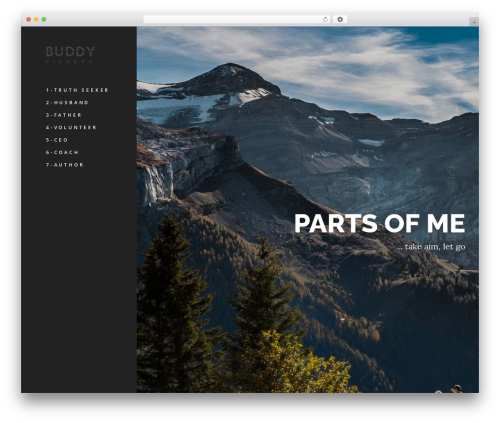Viewport: 500px width, 423px height.
Task: Click the PARTS OF ME headline
Action: pyautogui.click(x=379, y=223)
